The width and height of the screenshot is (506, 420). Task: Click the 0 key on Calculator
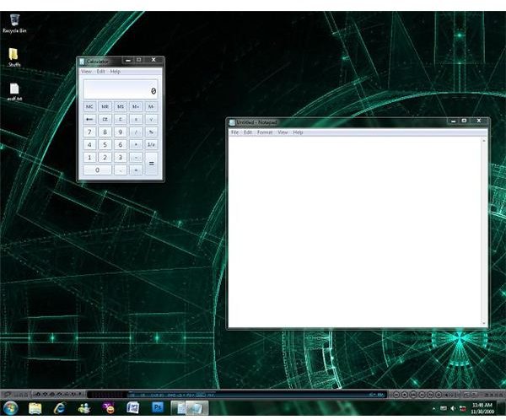(97, 170)
